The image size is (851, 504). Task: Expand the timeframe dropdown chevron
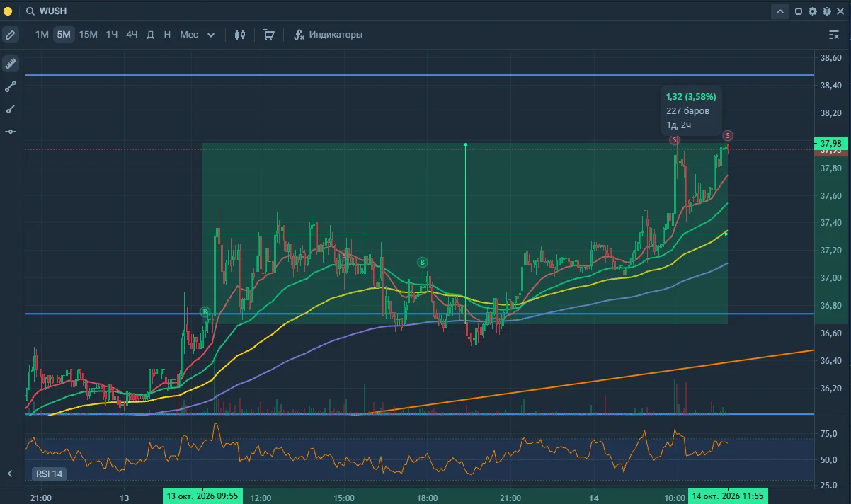coord(210,35)
